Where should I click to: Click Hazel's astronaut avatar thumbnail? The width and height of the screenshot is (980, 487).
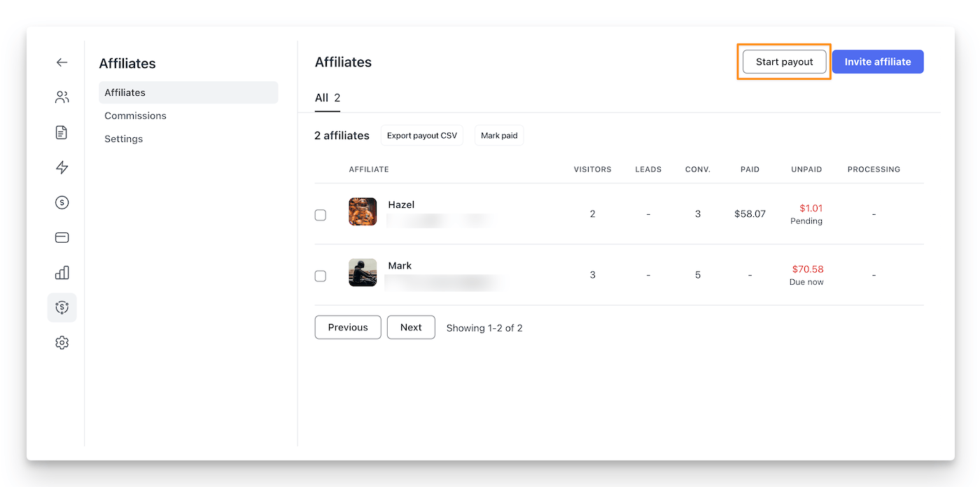(x=363, y=211)
